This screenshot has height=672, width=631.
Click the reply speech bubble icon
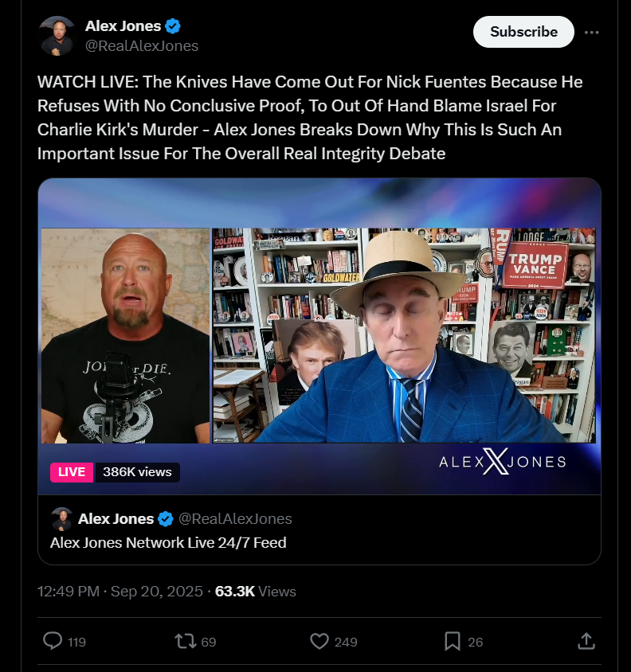53,641
